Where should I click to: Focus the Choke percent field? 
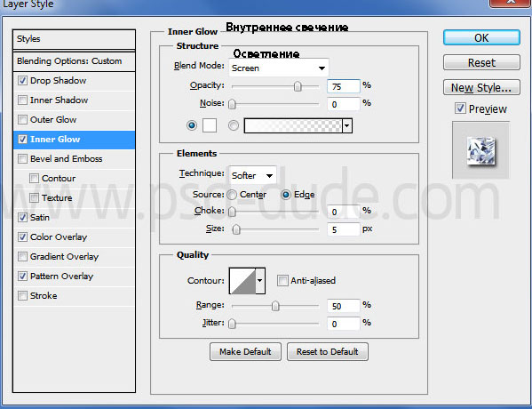click(x=344, y=212)
